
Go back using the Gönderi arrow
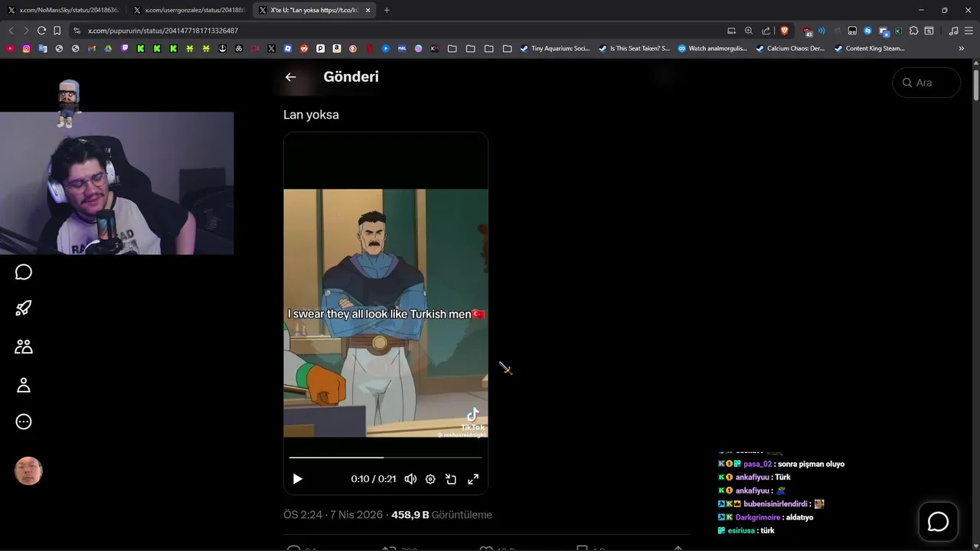tap(290, 77)
